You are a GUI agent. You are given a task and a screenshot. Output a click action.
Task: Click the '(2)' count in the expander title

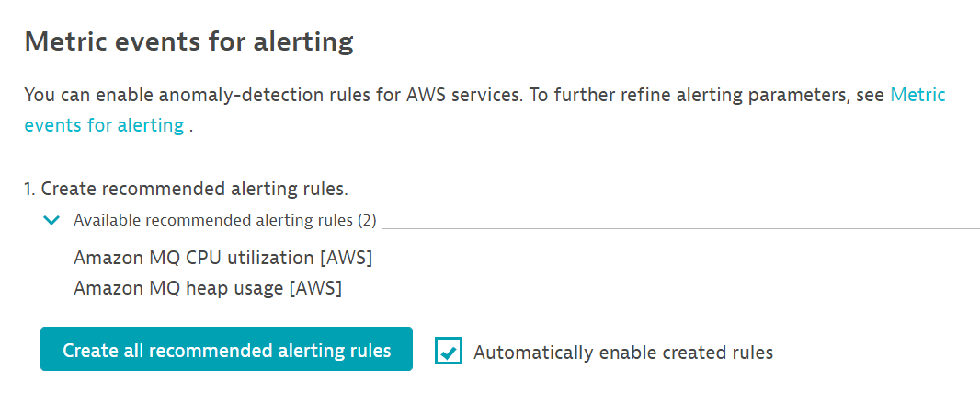367,220
